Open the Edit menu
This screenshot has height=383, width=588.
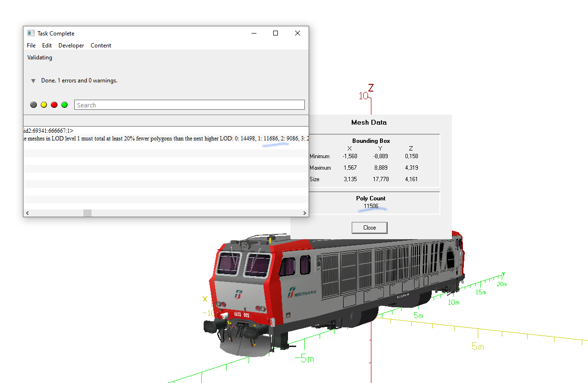(47, 46)
